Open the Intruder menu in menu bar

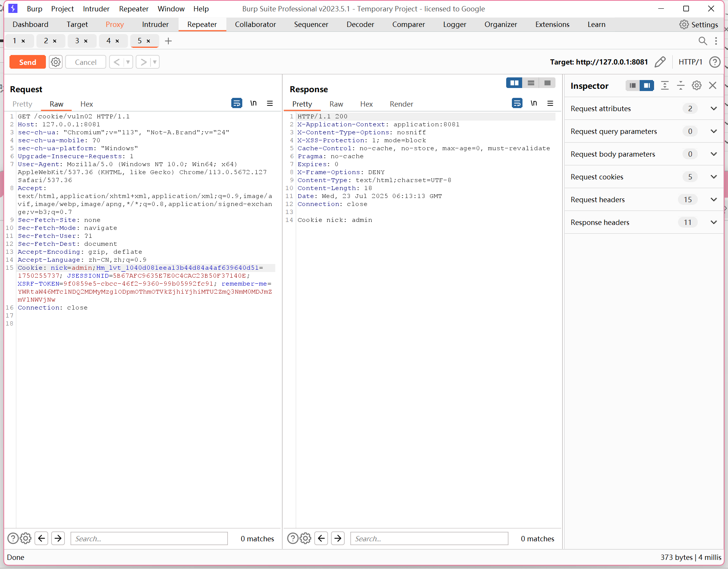click(96, 9)
